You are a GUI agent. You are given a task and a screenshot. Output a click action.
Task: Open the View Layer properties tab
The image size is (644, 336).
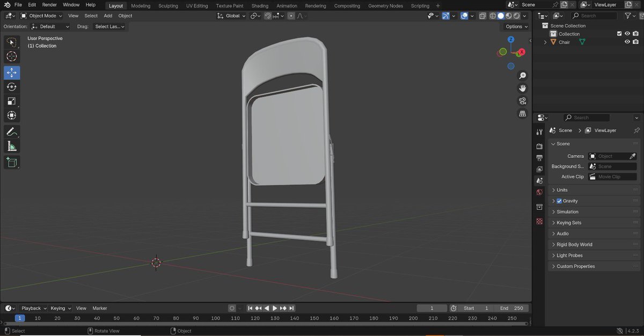point(539,170)
